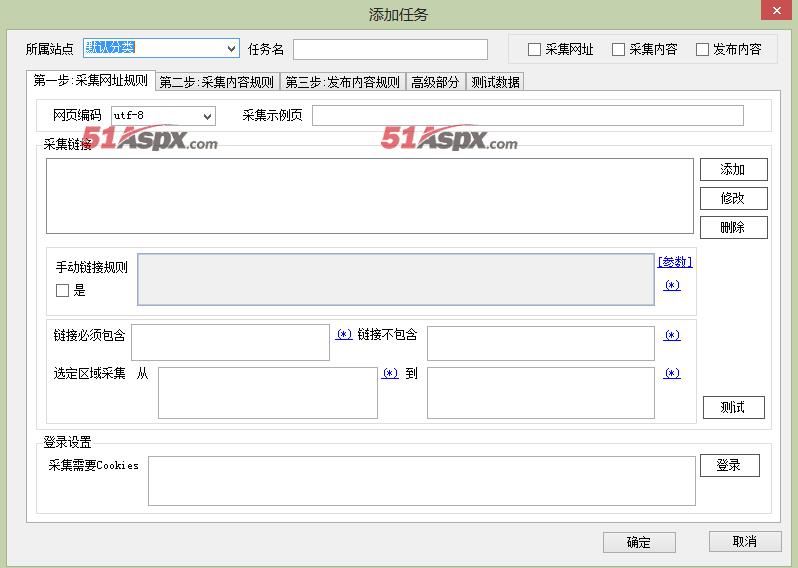Click the 登录 button beside Cookies
The height and width of the screenshot is (568, 798).
pos(729,465)
